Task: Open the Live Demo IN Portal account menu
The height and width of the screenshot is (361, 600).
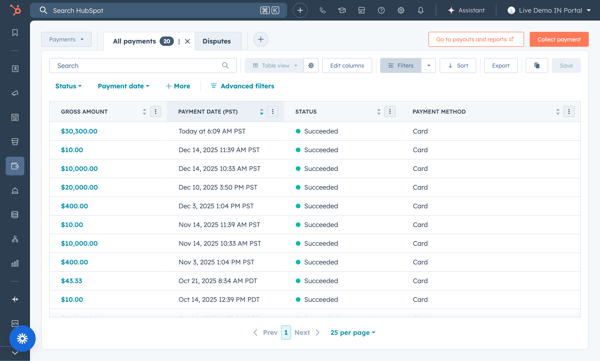Action: point(549,10)
